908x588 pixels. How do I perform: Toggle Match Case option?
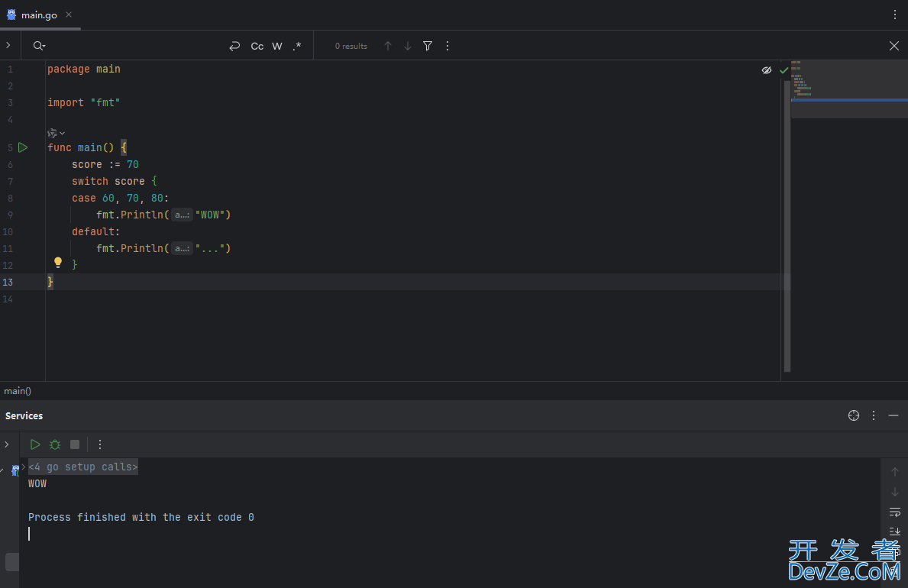pos(257,47)
